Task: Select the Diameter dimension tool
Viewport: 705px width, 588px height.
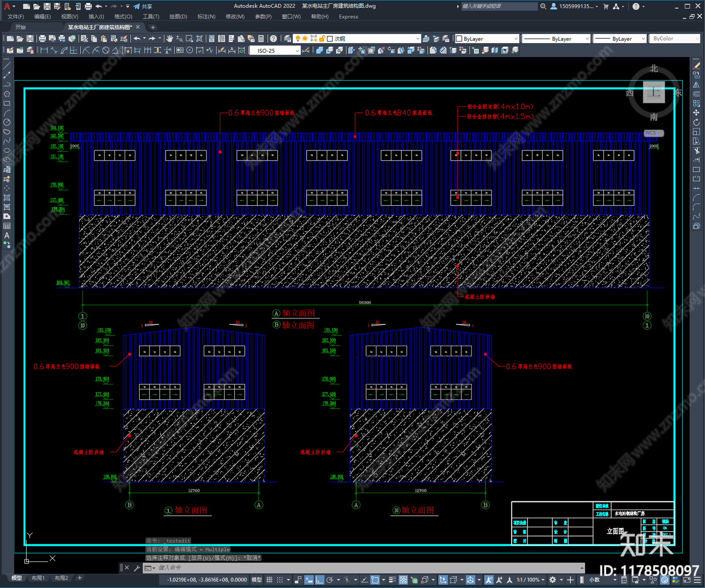Action: [106, 50]
